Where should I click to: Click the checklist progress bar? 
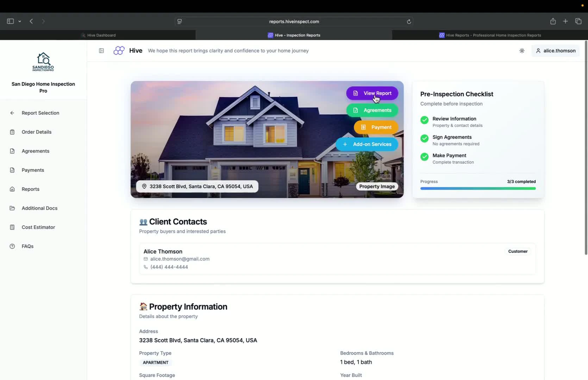tap(478, 189)
